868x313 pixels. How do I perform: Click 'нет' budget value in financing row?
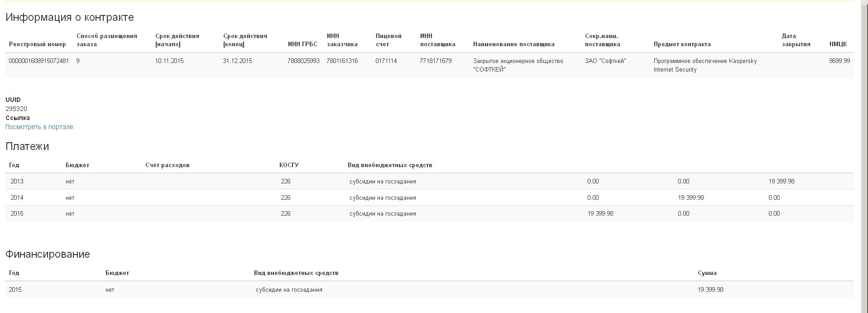point(110,289)
